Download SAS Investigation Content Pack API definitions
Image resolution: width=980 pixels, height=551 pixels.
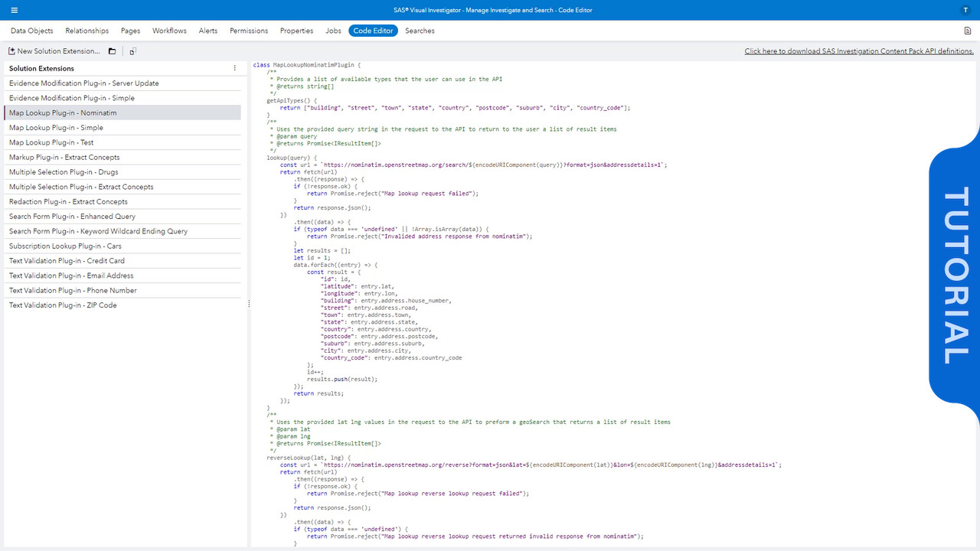(859, 51)
